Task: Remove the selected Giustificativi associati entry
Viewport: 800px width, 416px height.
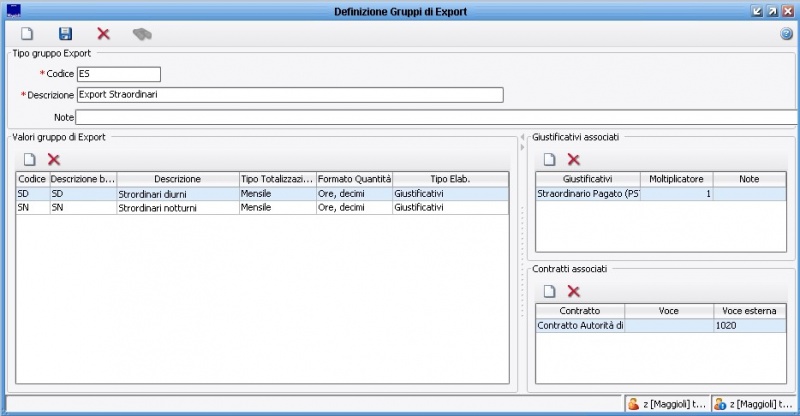Action: point(573,159)
